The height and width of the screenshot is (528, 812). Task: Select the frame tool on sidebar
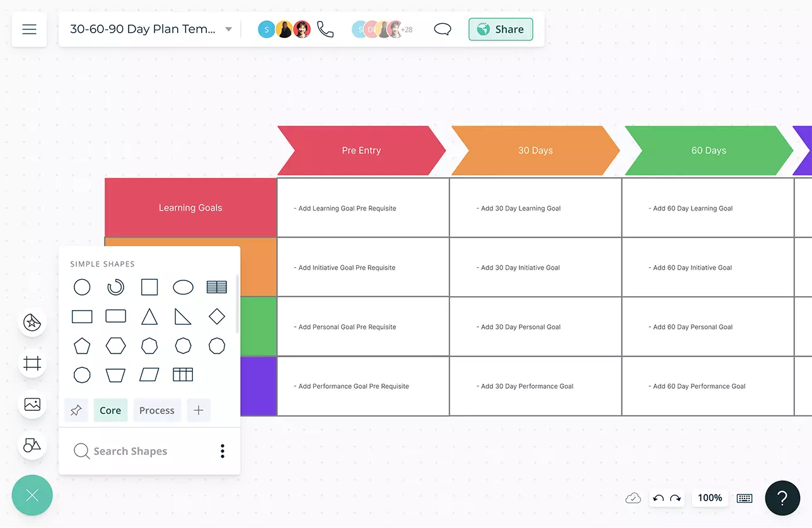click(32, 364)
